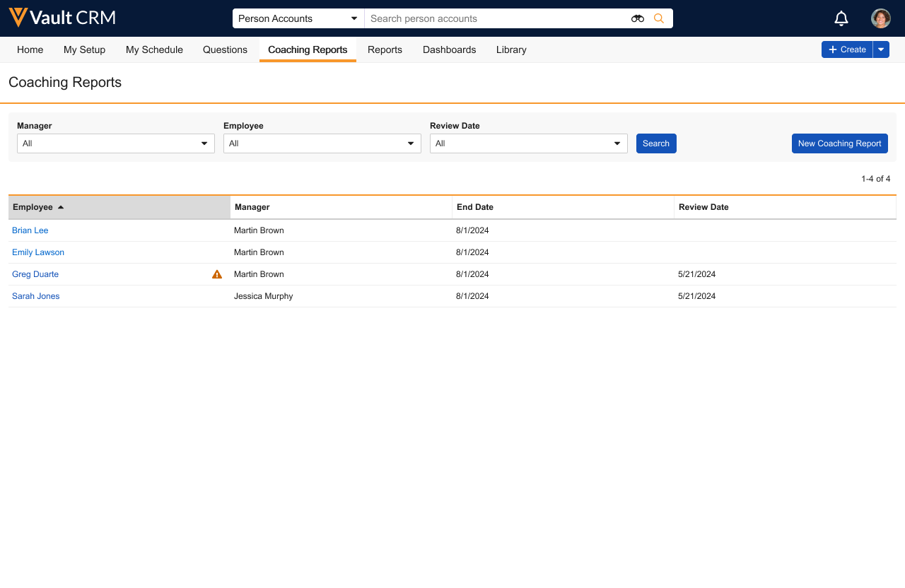The height and width of the screenshot is (588, 905).
Task: Open Brian Lee's coaching report
Action: 30,230
